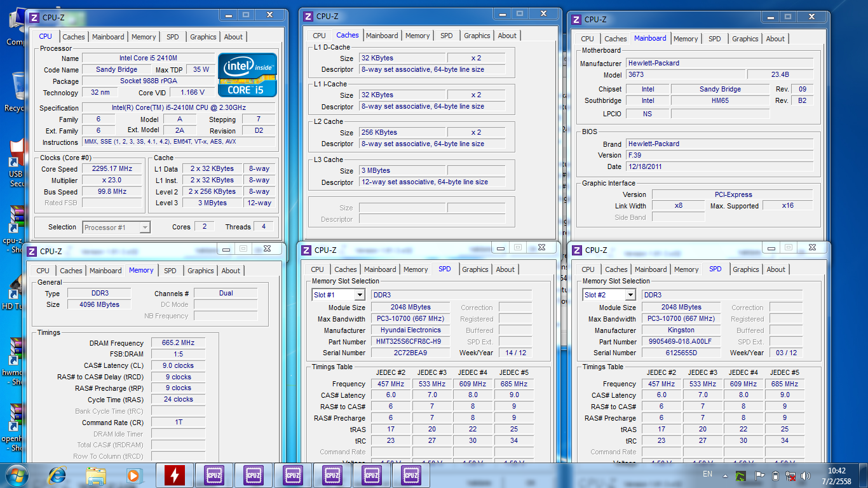The width and height of the screenshot is (868, 488).
Task: Switch to Graphics tab in Mainboard window
Action: click(745, 39)
